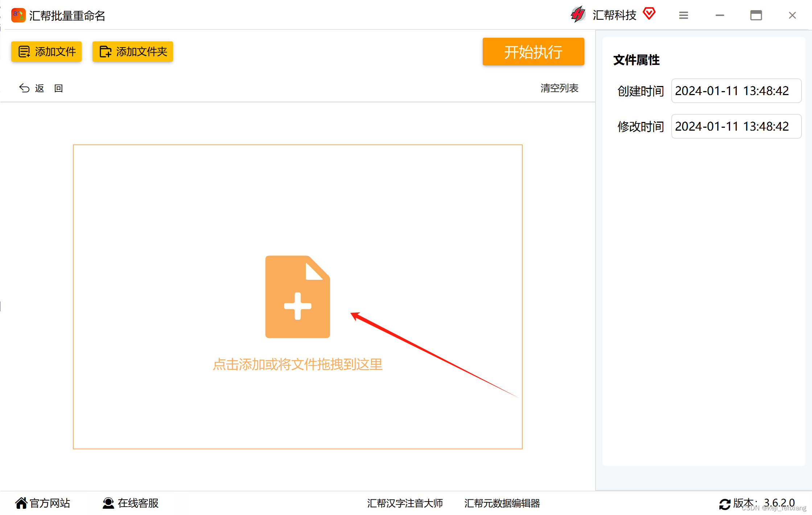Click the version number 3.6.2.0 text

(779, 503)
